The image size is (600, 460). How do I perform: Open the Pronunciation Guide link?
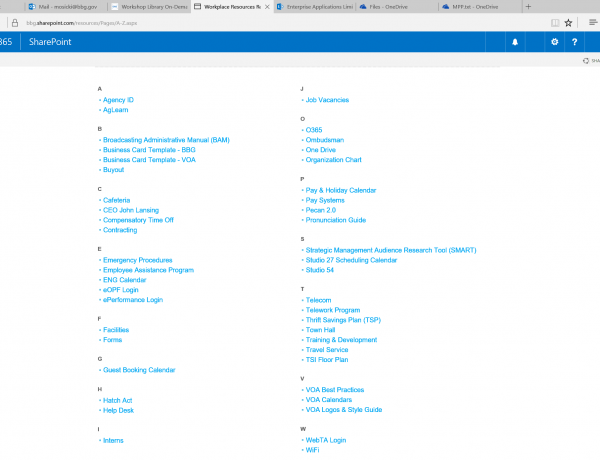[336, 220]
